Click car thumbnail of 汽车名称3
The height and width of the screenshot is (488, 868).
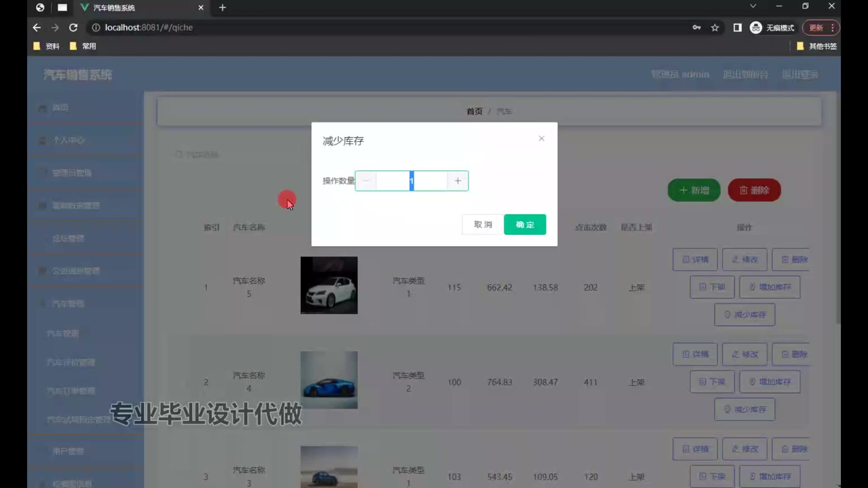point(329,467)
